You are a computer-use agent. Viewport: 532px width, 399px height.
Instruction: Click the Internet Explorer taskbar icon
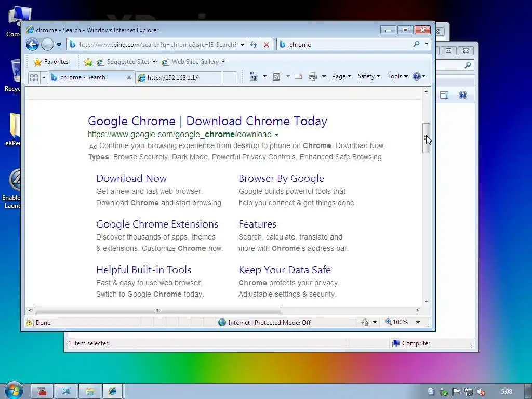(113, 392)
